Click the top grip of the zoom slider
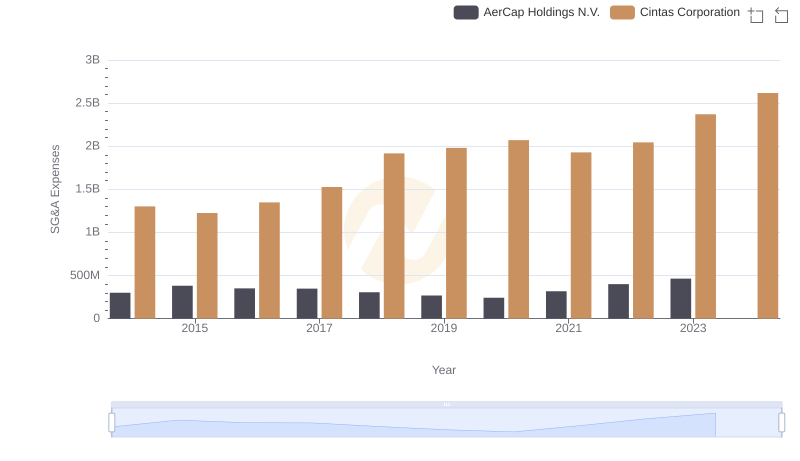Image resolution: width=800 pixels, height=461 pixels. (x=446, y=404)
